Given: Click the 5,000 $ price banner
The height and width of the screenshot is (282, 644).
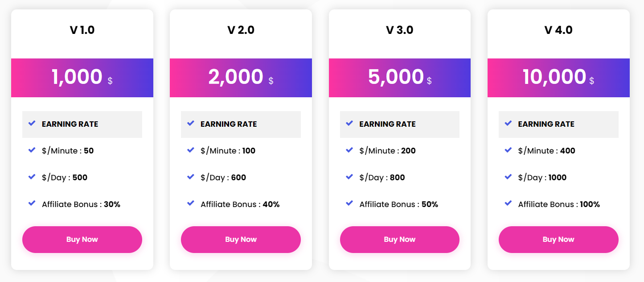Looking at the screenshot, I should [x=400, y=78].
